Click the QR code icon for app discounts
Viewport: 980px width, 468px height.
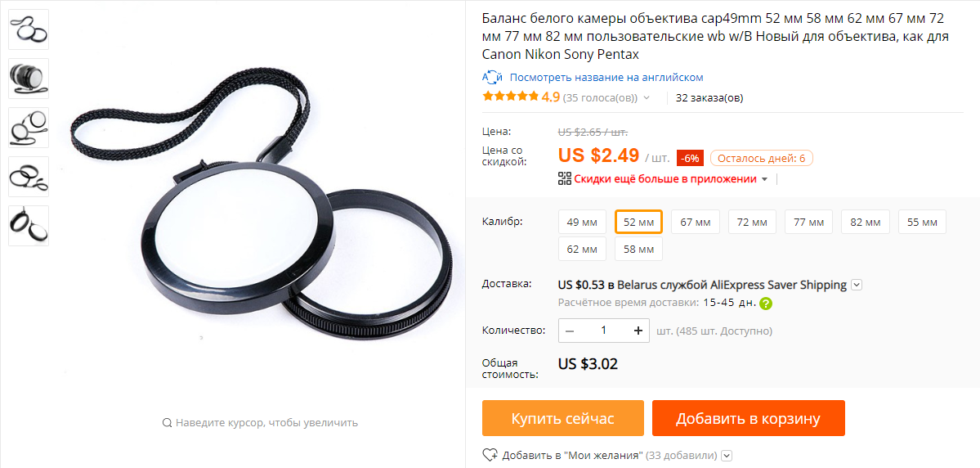coord(564,179)
